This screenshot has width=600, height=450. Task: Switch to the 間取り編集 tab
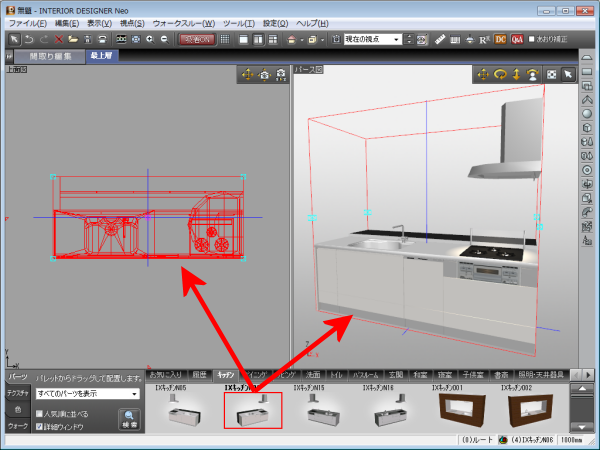[x=49, y=56]
